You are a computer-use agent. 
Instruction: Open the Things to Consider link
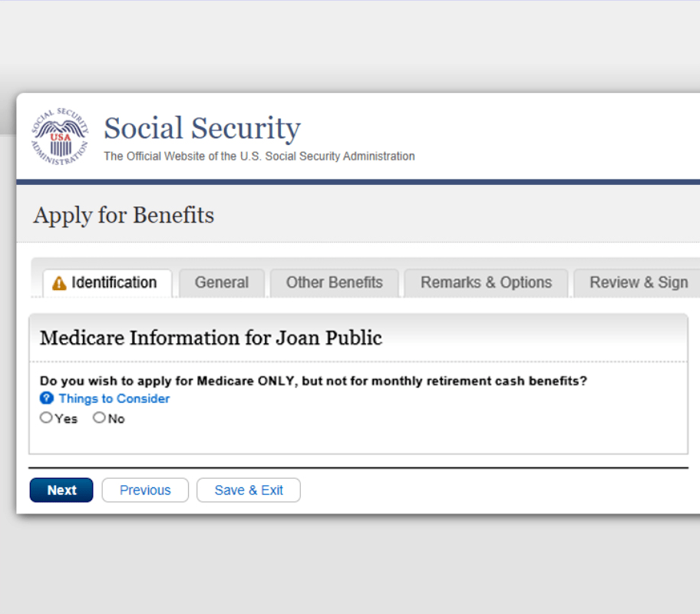tap(114, 398)
